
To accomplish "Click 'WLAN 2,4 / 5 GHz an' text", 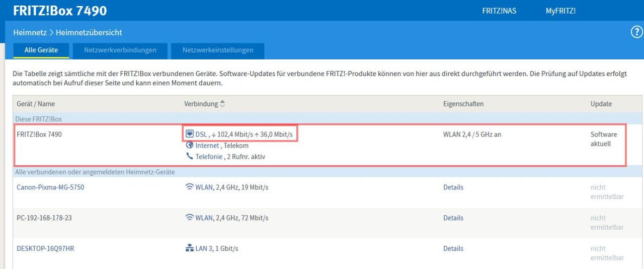I will (x=472, y=134).
